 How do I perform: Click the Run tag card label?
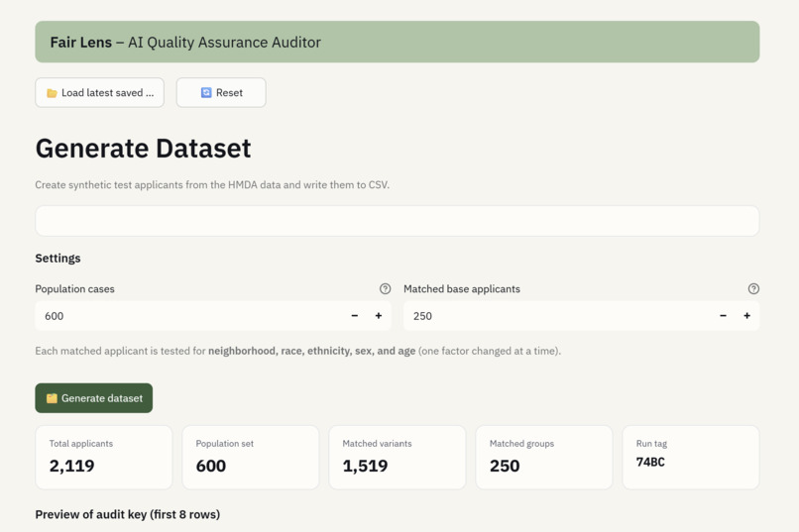pyautogui.click(x=651, y=444)
